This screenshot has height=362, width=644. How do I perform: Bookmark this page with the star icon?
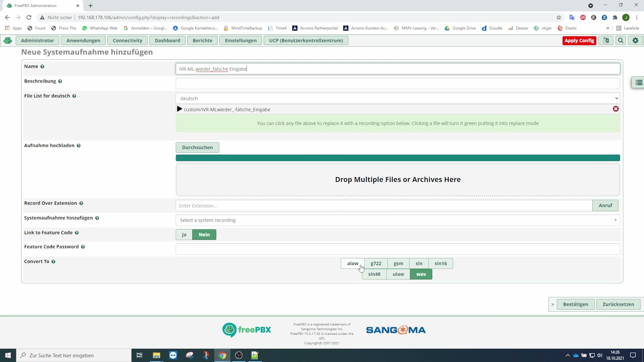(x=558, y=17)
